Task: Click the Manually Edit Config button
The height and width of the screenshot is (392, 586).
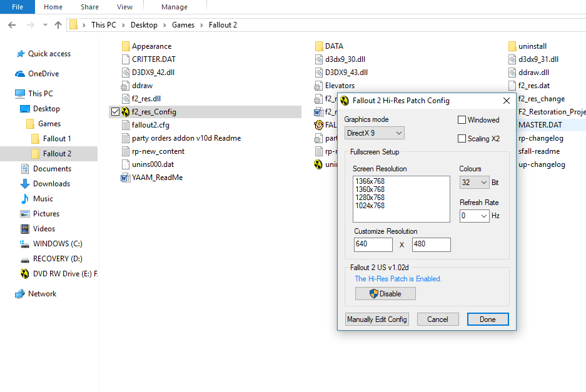Action: coord(376,319)
